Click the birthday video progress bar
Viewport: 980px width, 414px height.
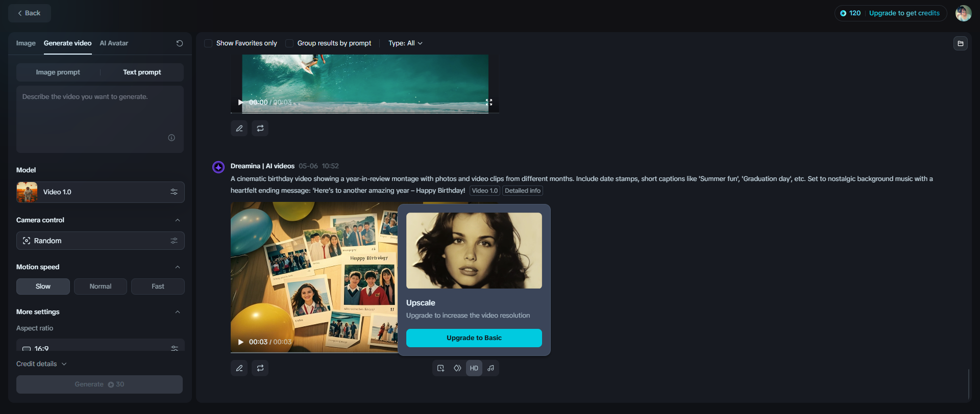tap(314, 352)
